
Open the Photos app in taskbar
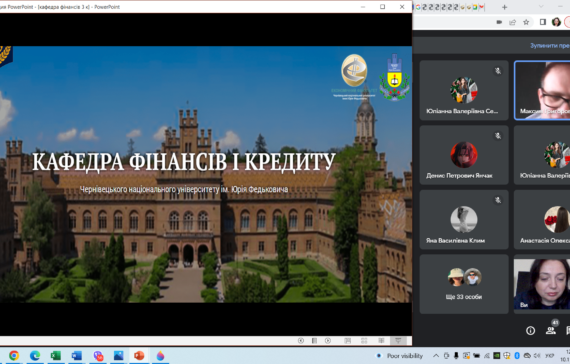pyautogui.click(x=119, y=356)
